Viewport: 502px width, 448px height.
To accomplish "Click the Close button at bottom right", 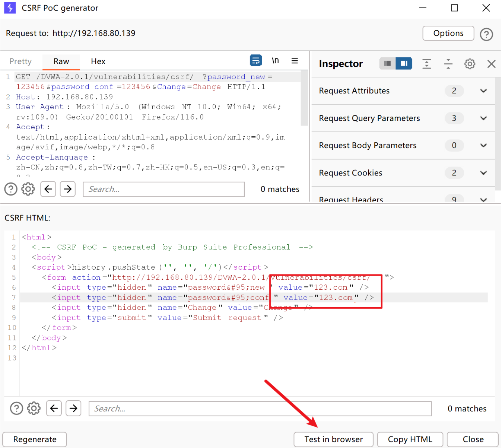I will pyautogui.click(x=473, y=439).
